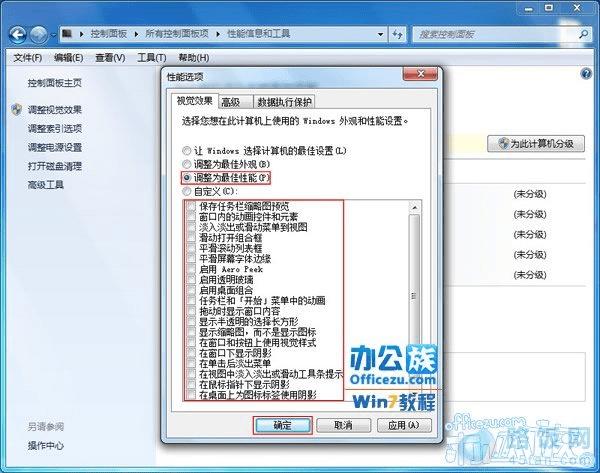Switch to 高级 tab

point(236,102)
